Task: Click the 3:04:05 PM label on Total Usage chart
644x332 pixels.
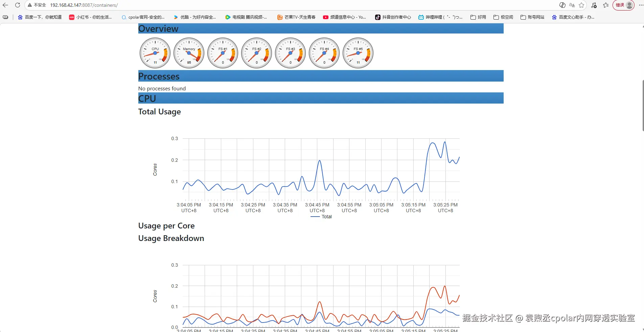Action: coord(189,207)
